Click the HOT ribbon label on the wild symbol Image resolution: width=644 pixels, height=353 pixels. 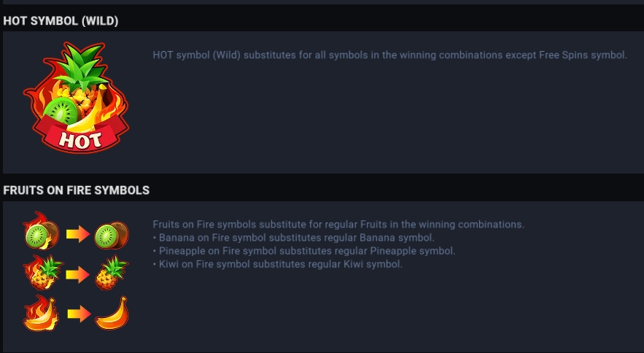point(79,141)
